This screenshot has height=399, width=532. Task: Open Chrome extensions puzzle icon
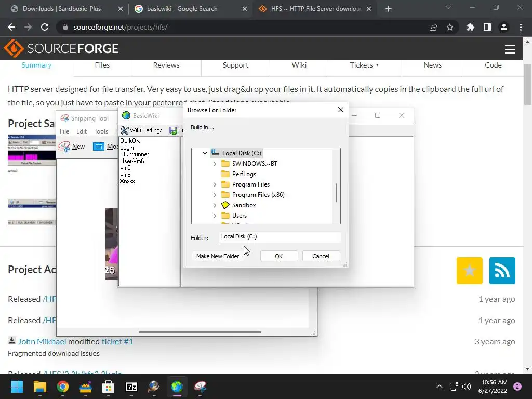pyautogui.click(x=470, y=27)
